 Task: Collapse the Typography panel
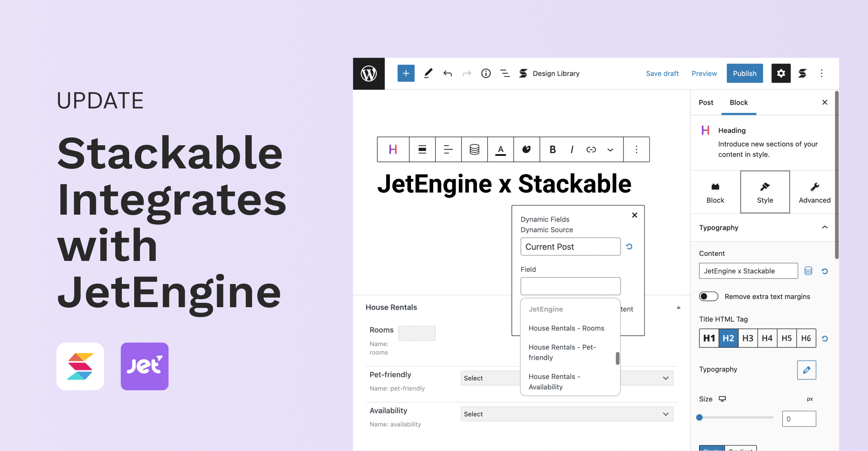click(825, 227)
